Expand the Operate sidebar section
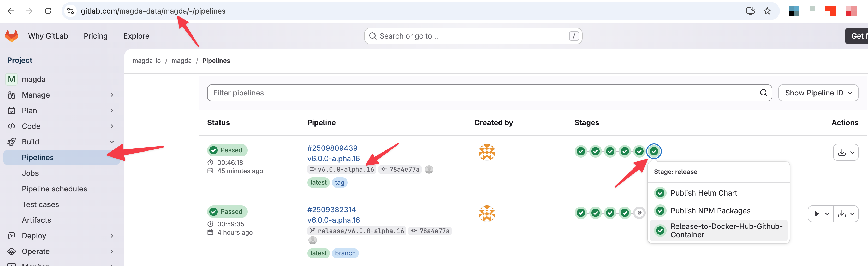Screen dimensions: 868x266 pyautogui.click(x=112, y=251)
